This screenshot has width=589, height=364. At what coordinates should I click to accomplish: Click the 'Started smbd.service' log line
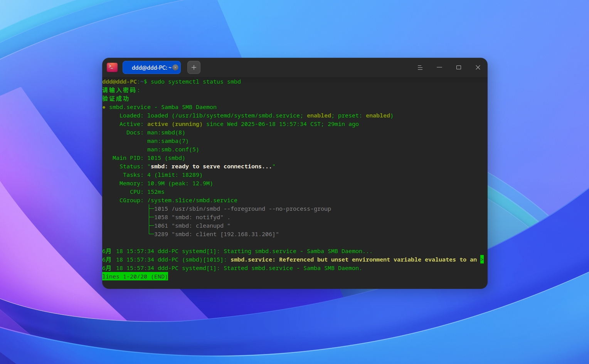point(232,268)
